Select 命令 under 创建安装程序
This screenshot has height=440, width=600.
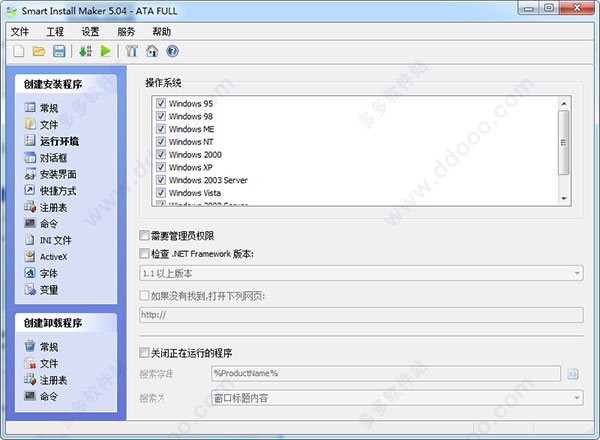41,223
